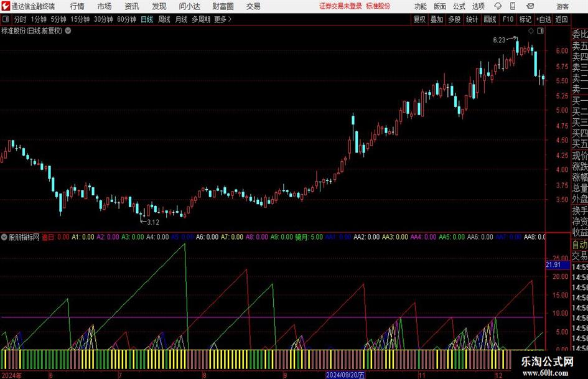Open the mail envelope icon
This screenshot has width=588, height=379.
click(530, 6)
